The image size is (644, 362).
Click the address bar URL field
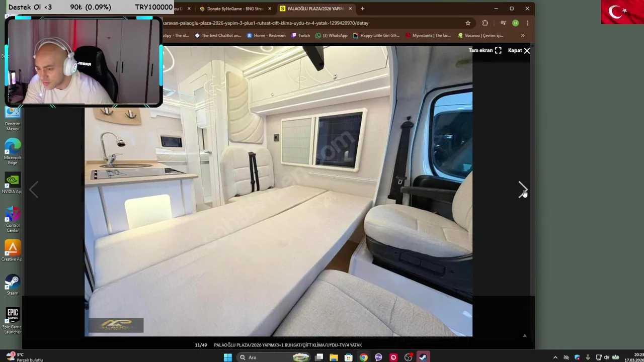[x=312, y=23]
